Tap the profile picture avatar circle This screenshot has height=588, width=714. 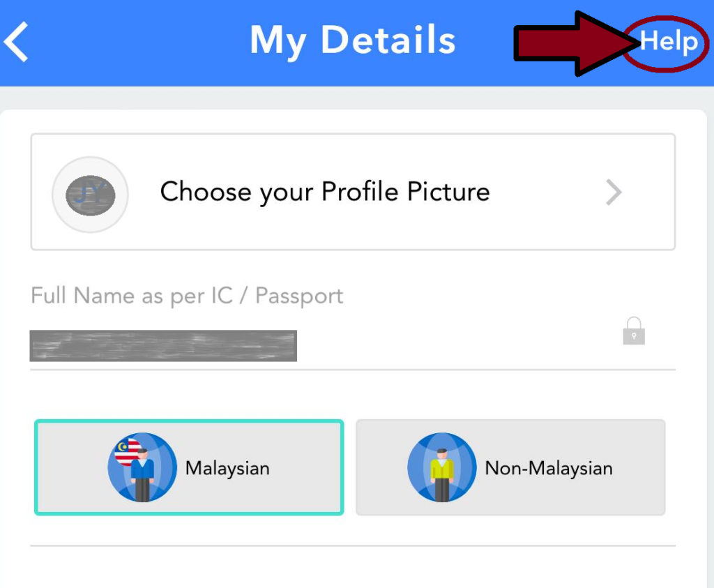tap(90, 195)
